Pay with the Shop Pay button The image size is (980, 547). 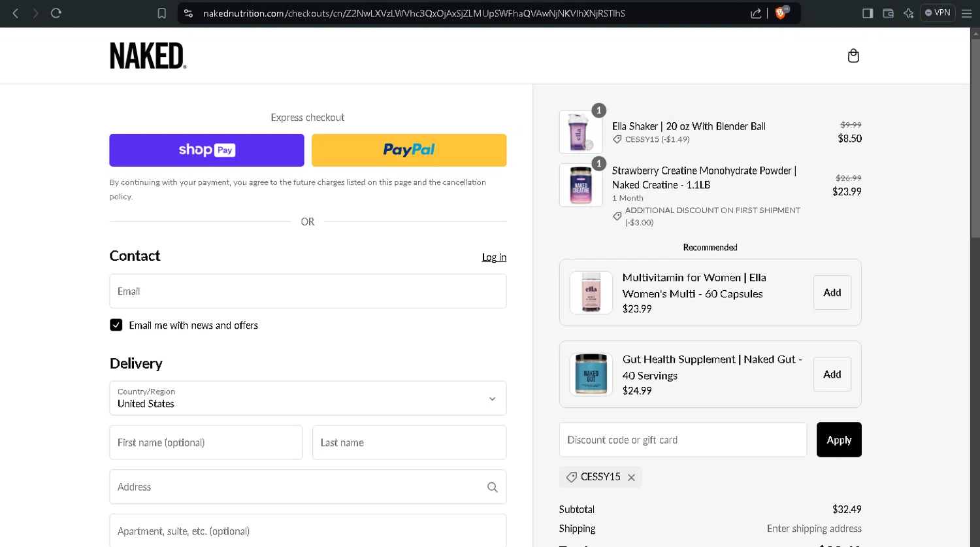pyautogui.click(x=206, y=150)
